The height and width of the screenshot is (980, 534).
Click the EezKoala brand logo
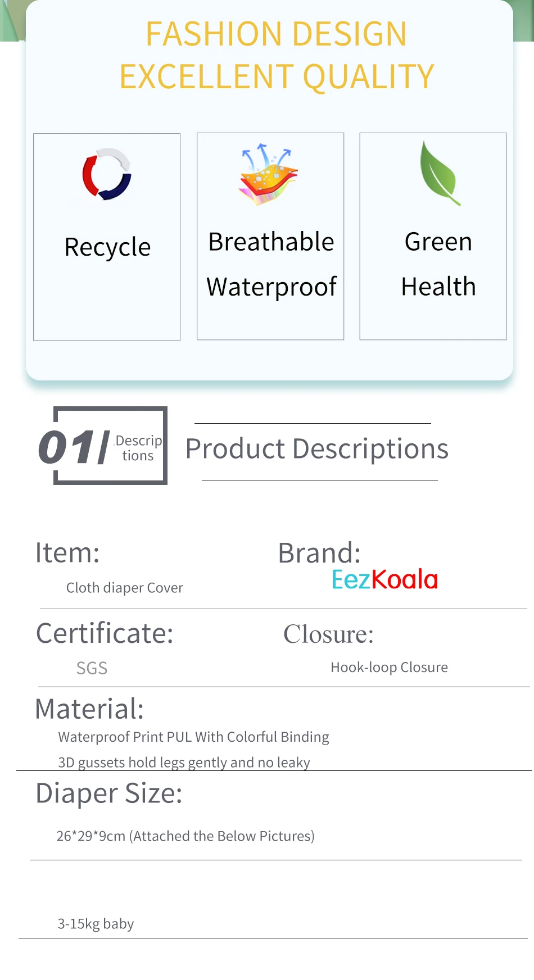[384, 579]
